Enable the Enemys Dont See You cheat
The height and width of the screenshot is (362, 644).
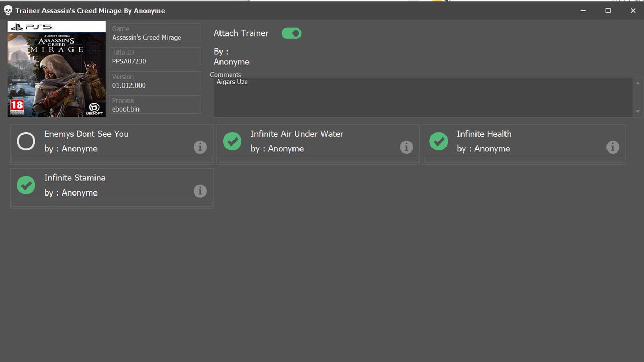click(26, 141)
